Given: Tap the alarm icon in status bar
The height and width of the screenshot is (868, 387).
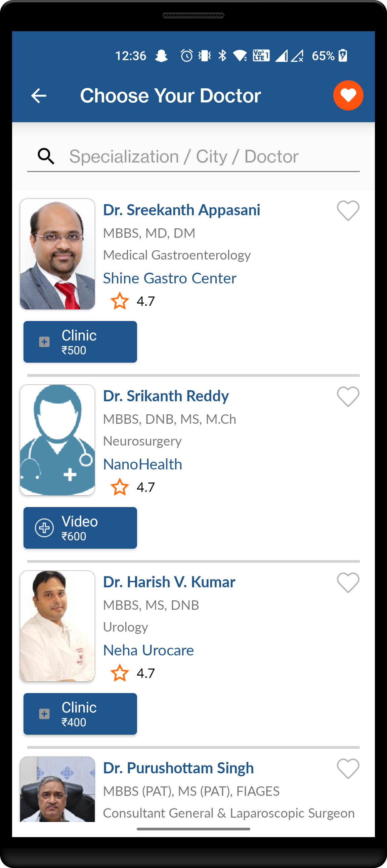Looking at the screenshot, I should (x=186, y=56).
